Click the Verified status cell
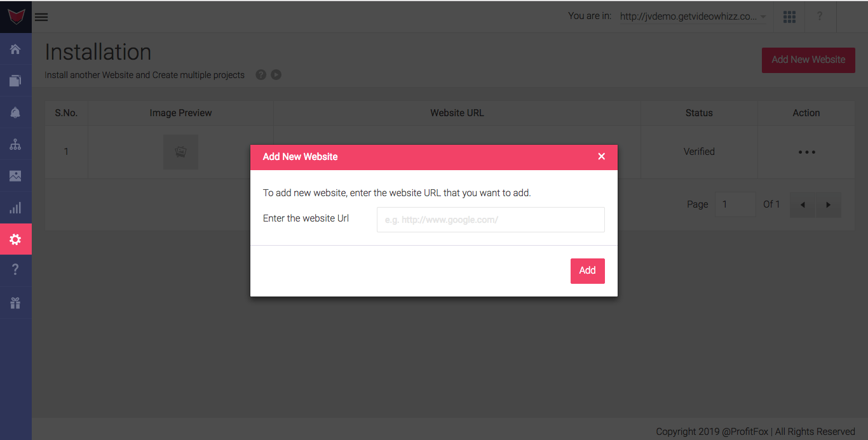 [x=699, y=152]
